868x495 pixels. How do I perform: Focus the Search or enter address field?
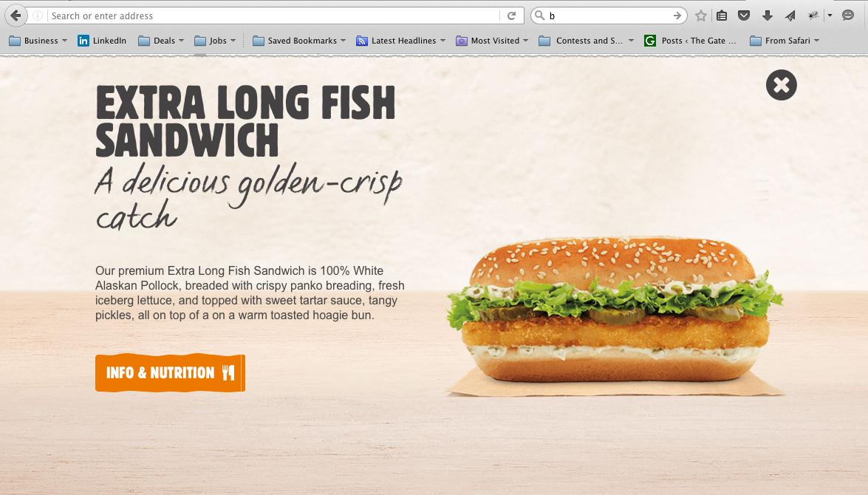pos(274,16)
